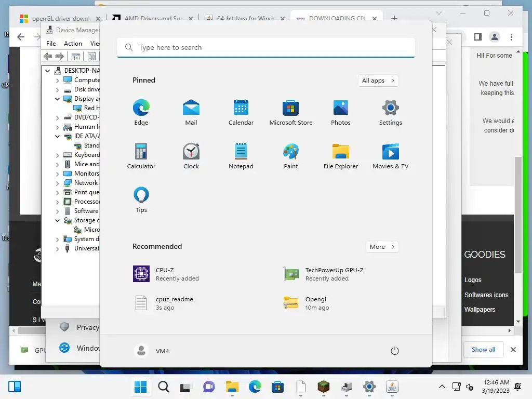The width and height of the screenshot is (532, 399).
Task: Launch the Clock app
Action: 191,156
